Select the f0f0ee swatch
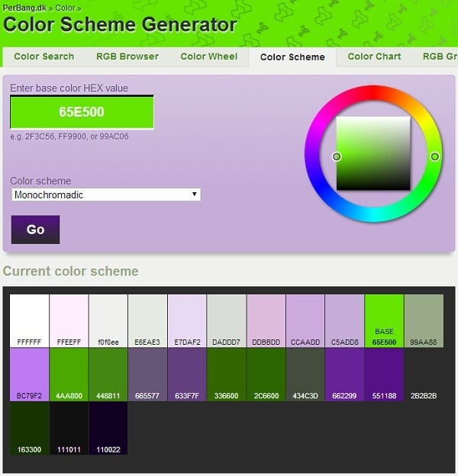 point(108,320)
